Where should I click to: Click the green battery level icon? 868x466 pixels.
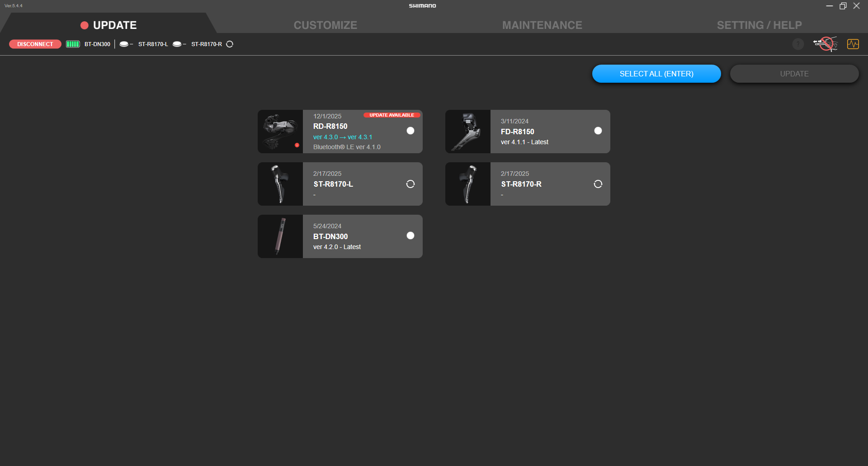(73, 44)
